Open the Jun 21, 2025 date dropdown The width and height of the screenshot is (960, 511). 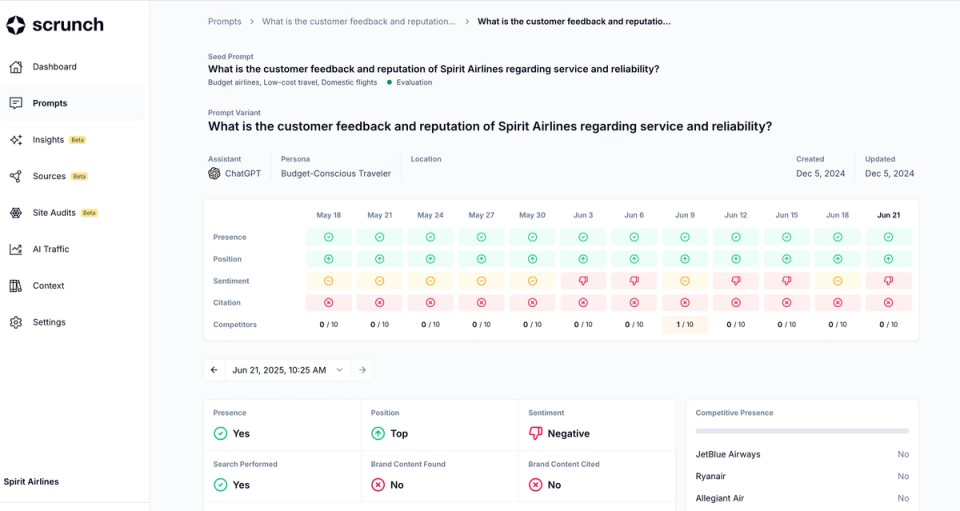[288, 370]
